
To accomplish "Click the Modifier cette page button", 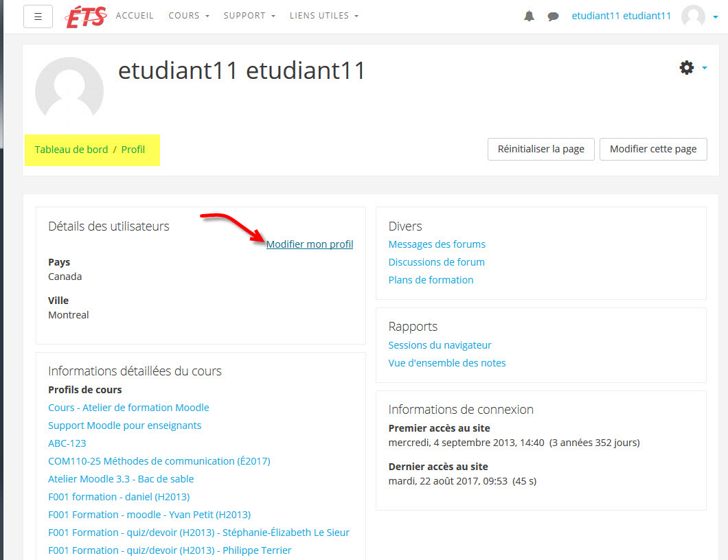I will click(653, 149).
